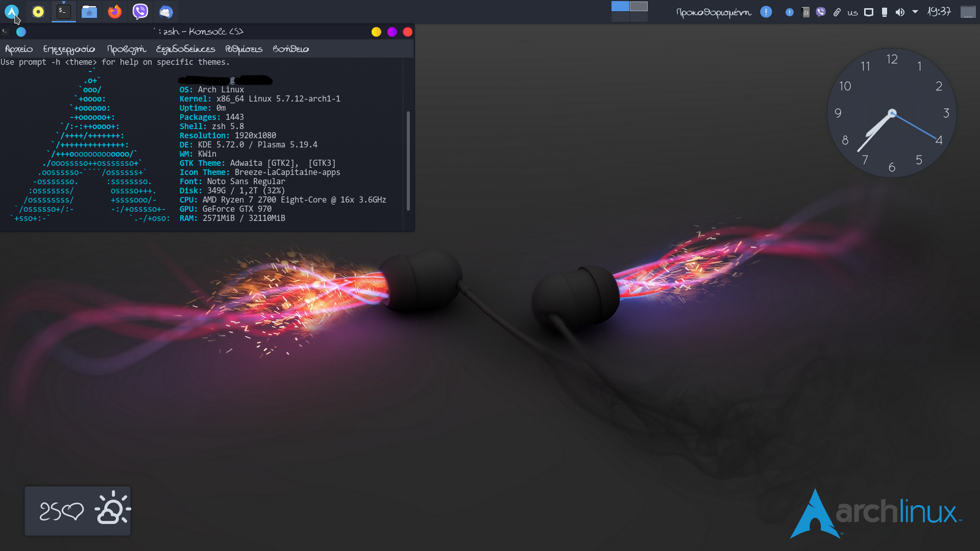This screenshot has height=551, width=980.
Task: Open the Arch application launcher
Action: click(12, 11)
